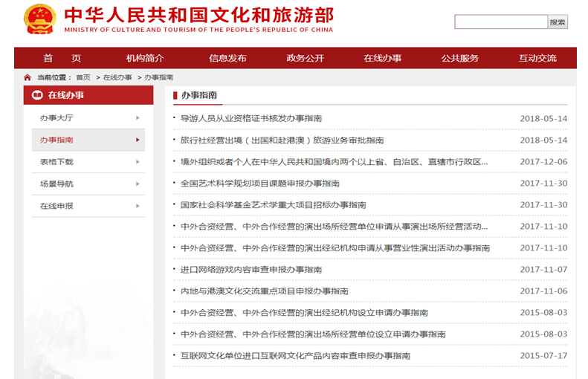
Task: Open 导游人员从业资格证书核发办事指南
Action: [x=251, y=118]
